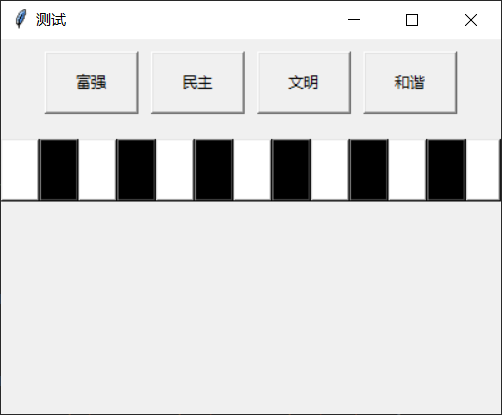Select white key between second and third black keys

point(175,170)
